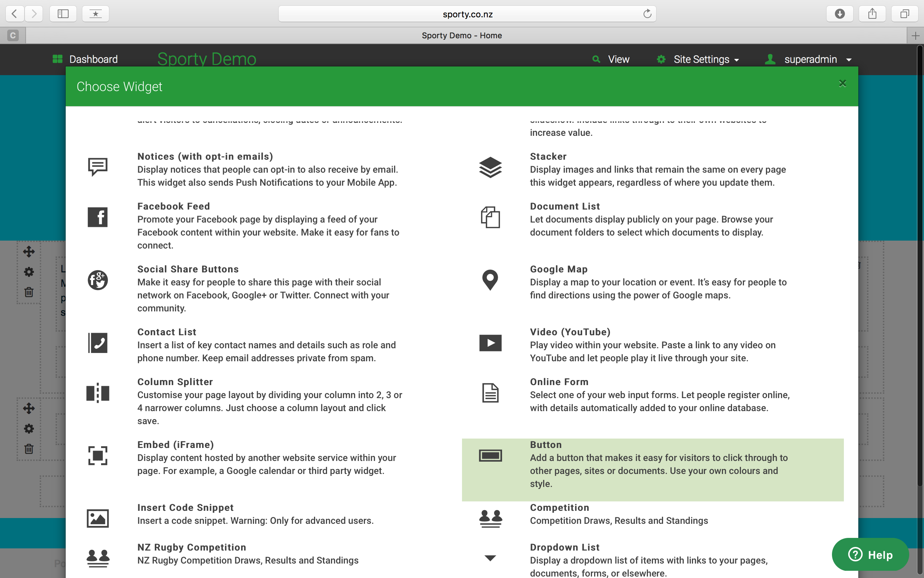The image size is (924, 578).
Task: Select Notices (with opt-in emails) title
Action: [205, 156]
